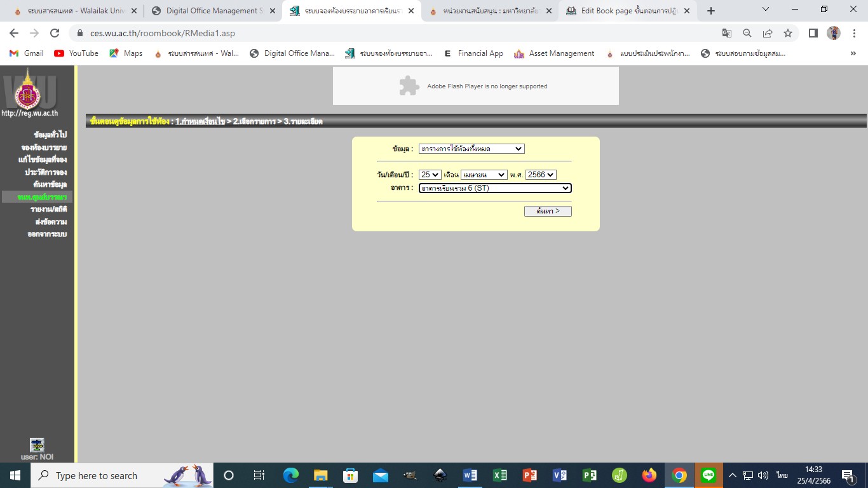
Task: Open the อาคาร building dropdown
Action: [495, 188]
